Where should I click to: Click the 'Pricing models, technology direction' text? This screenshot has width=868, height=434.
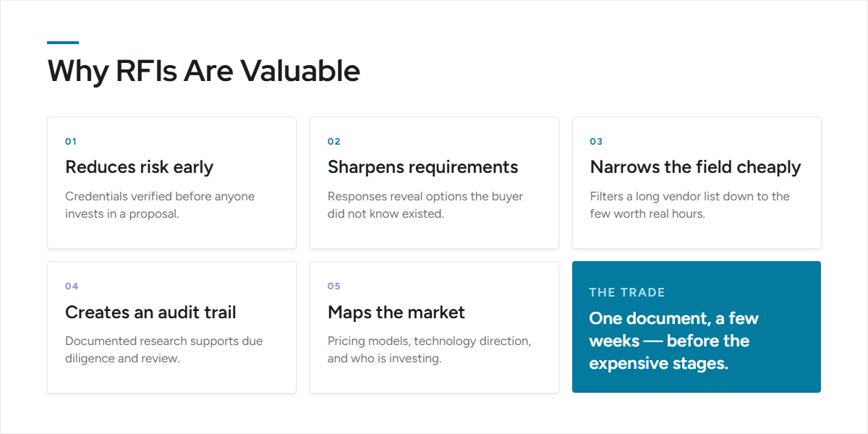(430, 350)
